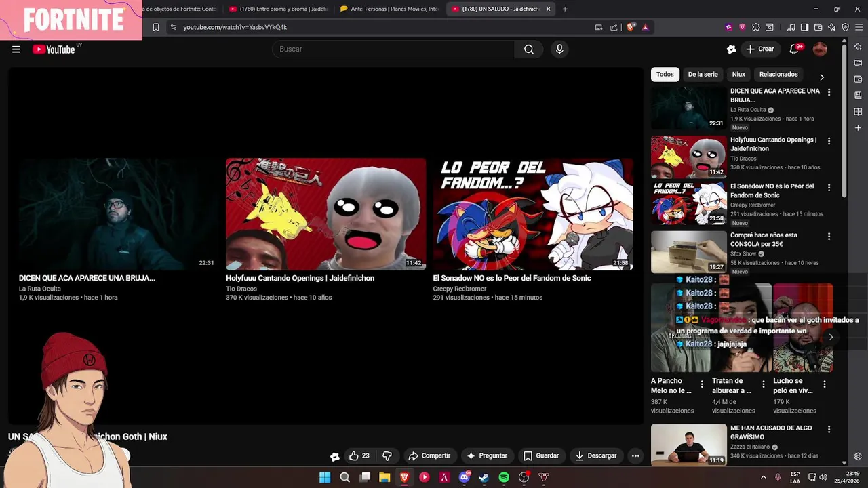
Task: Open Discord from the taskbar
Action: (x=464, y=477)
